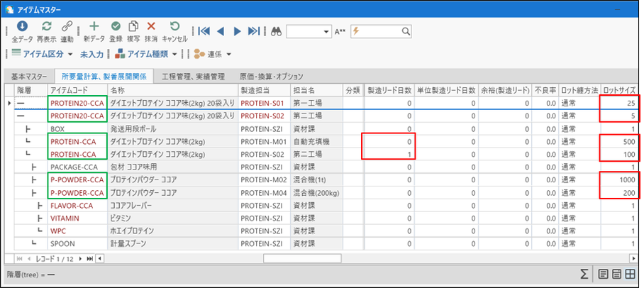Click the 連動 link icon
Image resolution: width=644 pixels, height=288 pixels.
point(67,27)
